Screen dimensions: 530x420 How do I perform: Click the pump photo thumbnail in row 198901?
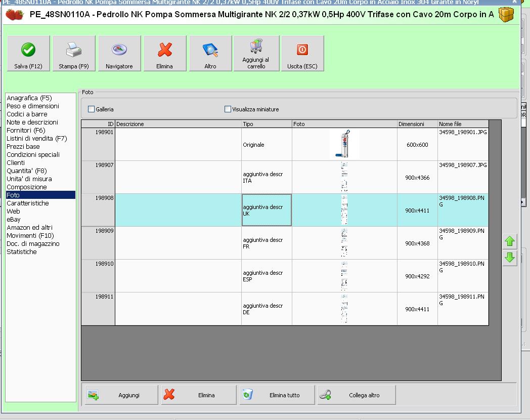344,144
